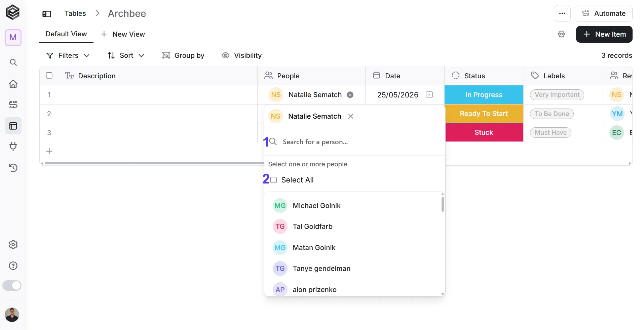644x330 pixels.
Task: Open the Stuck status cell
Action: tap(484, 132)
